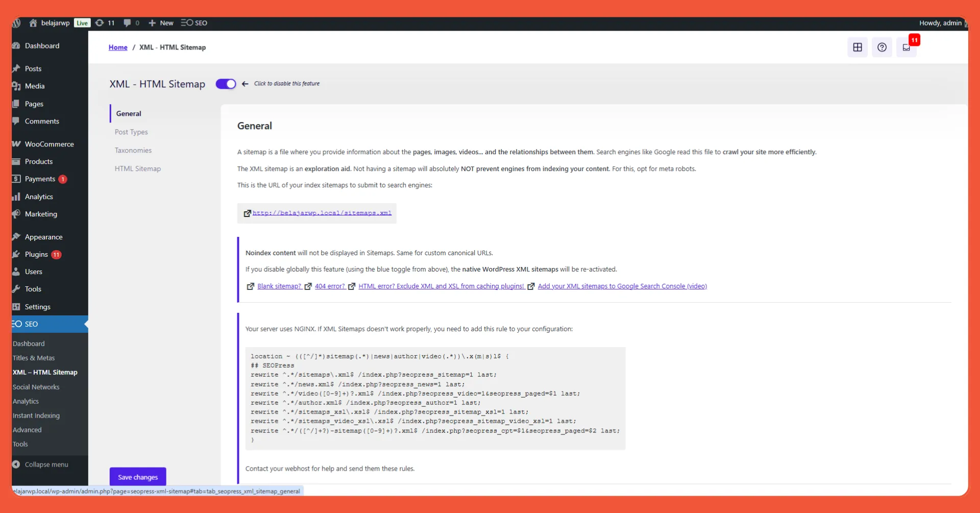Open comments from the comment bubble icon

click(131, 23)
